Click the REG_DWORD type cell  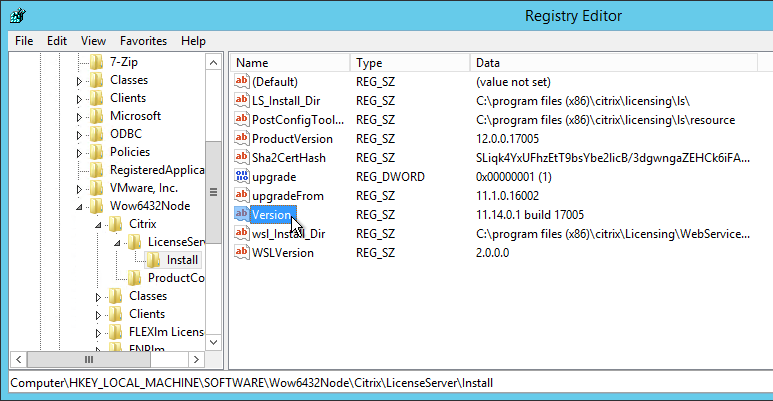coord(390,177)
